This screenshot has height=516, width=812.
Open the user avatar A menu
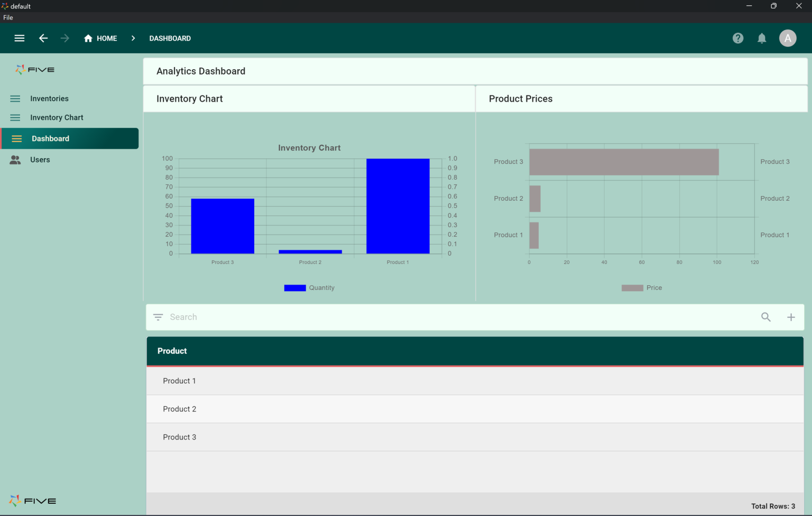point(788,38)
